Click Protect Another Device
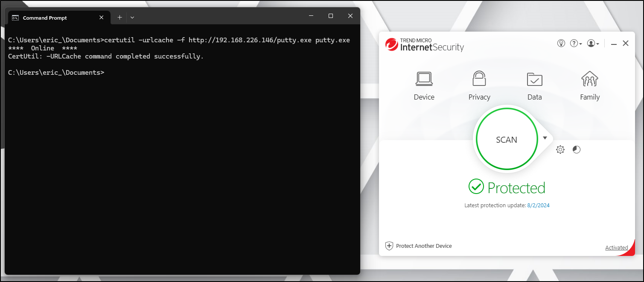Viewport: 644px width, 282px height. [424, 246]
